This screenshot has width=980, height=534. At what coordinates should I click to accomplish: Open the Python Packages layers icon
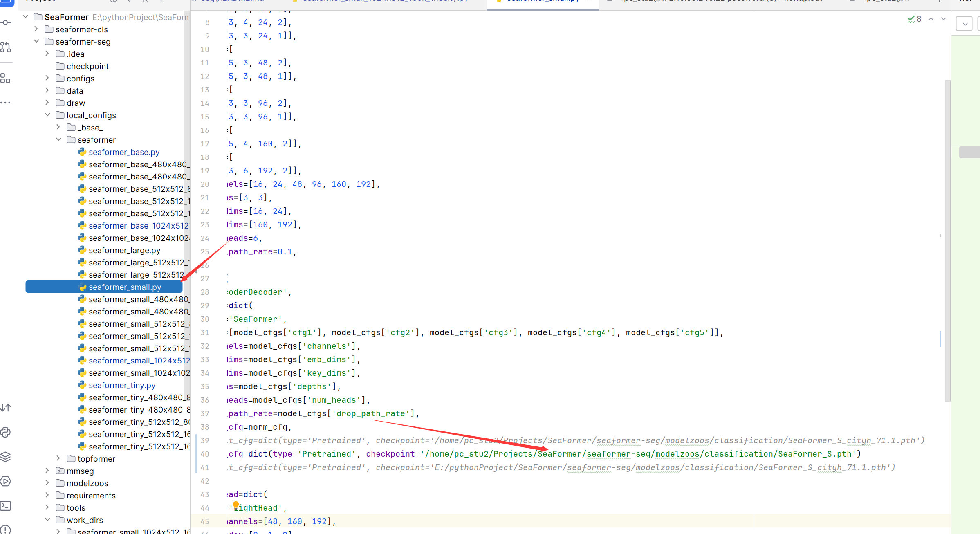coord(6,457)
